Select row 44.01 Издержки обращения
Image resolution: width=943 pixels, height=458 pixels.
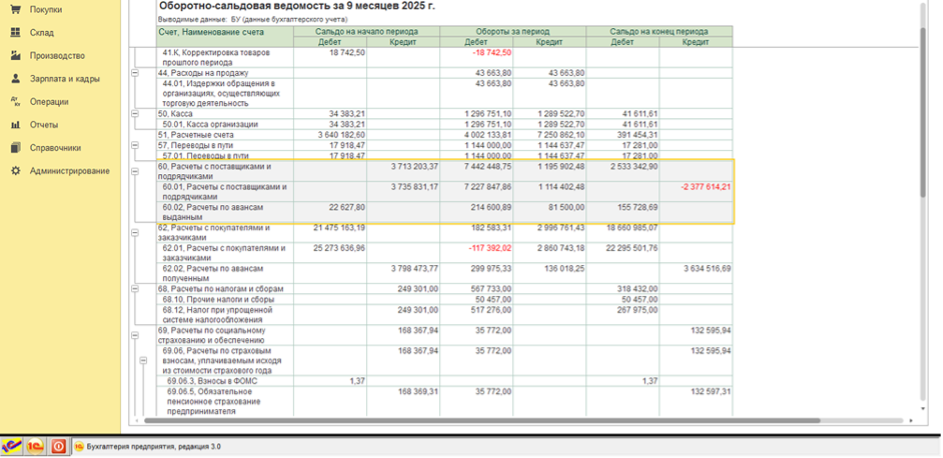(x=444, y=93)
